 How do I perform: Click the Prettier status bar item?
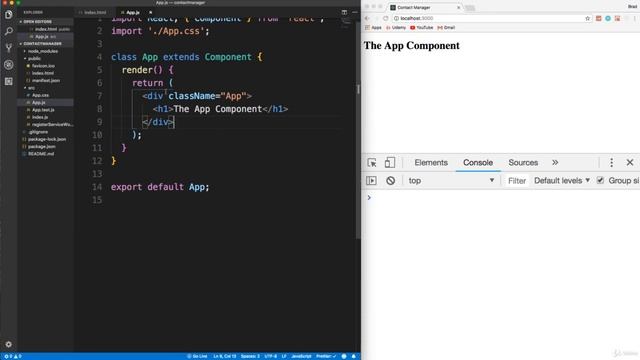coord(326,356)
